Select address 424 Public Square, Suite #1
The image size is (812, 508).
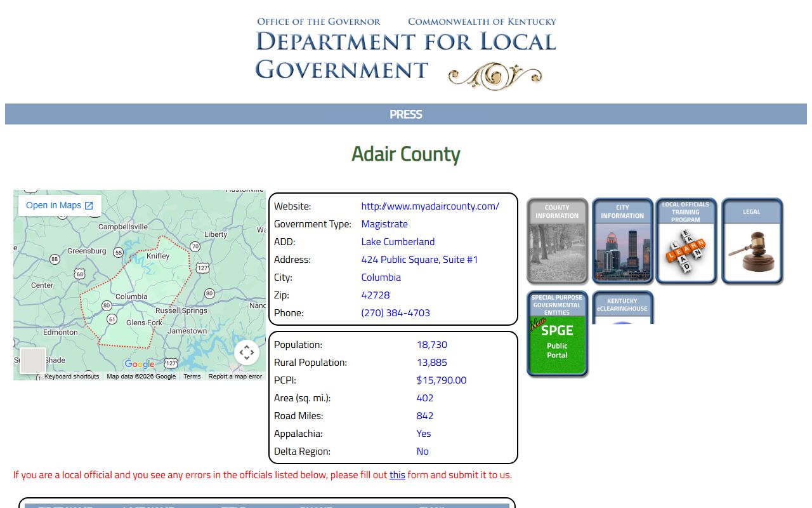[420, 260]
